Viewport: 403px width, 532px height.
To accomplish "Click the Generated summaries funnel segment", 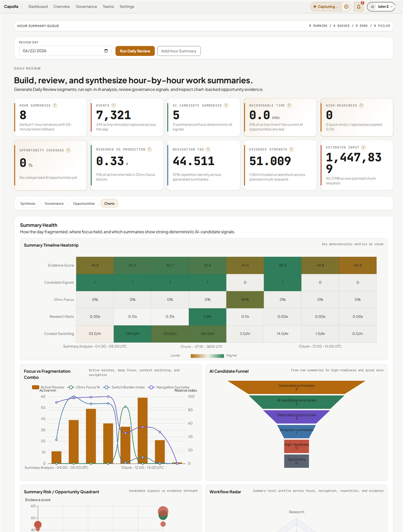I will pos(296,387).
